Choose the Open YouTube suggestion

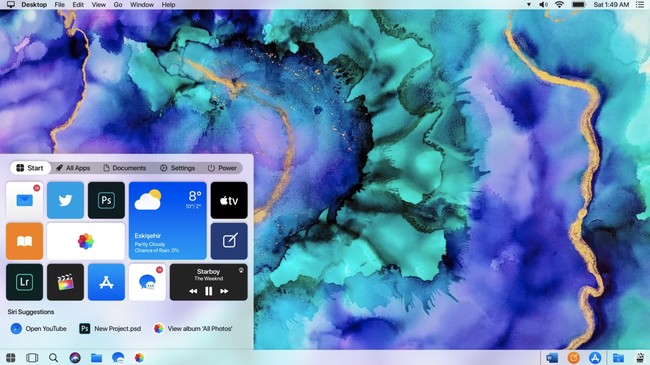point(39,328)
